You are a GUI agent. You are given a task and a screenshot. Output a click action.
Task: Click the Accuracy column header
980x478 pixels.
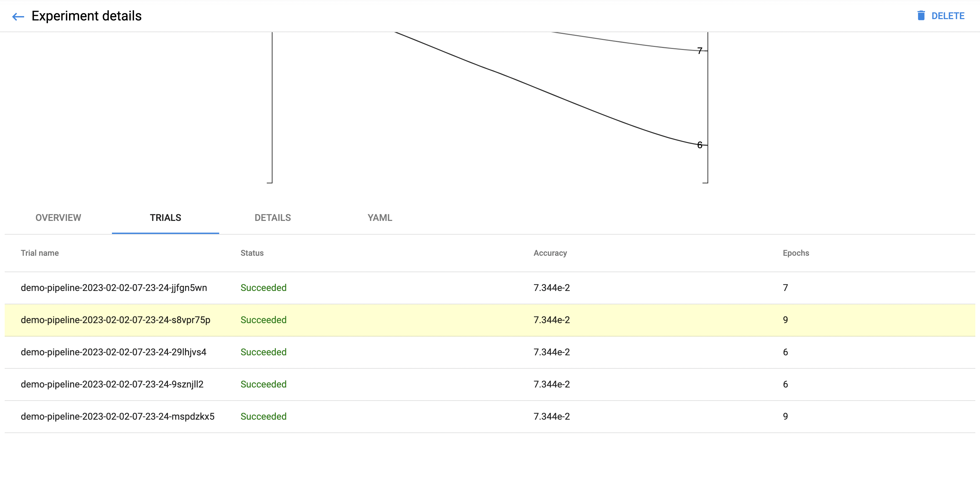tap(550, 253)
